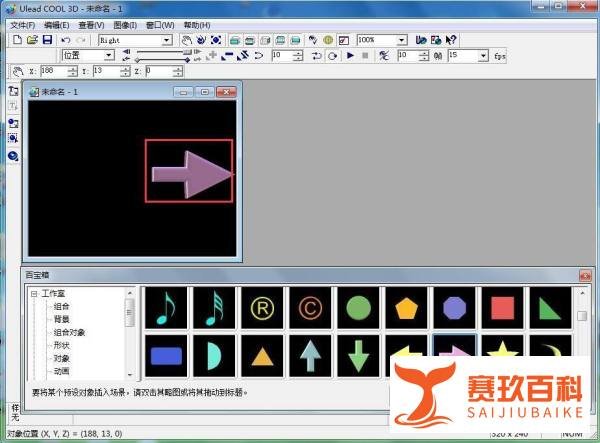Click the remove key frame minus icon

[227, 55]
